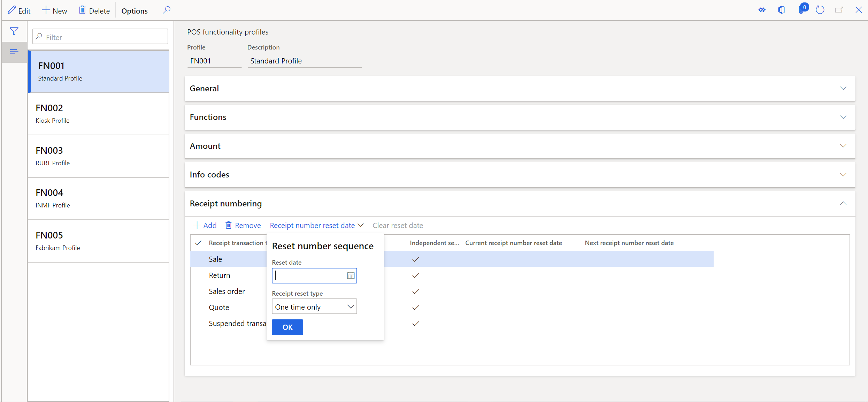Select FN002 Kiosk Profile
The height and width of the screenshot is (402, 868).
[x=100, y=114]
